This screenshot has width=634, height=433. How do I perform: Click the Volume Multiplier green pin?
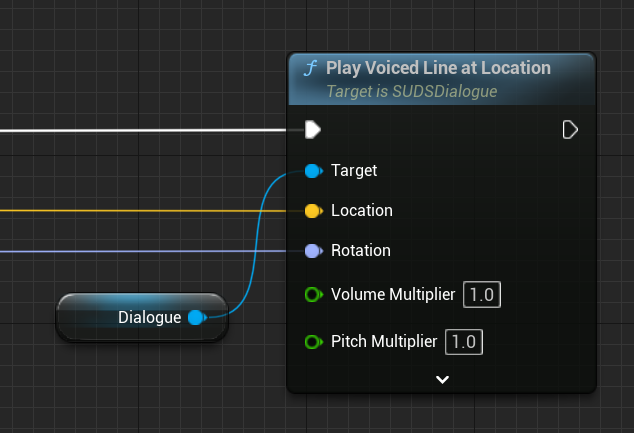(x=313, y=294)
